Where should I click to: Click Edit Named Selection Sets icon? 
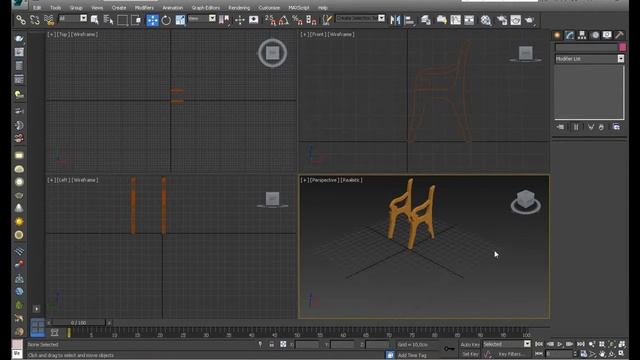pos(327,20)
